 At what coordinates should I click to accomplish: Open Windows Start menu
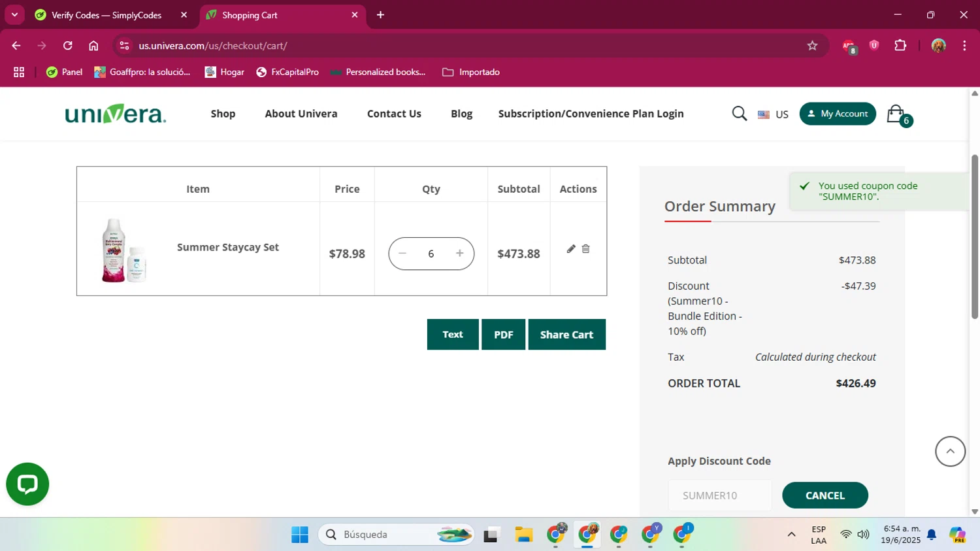300,535
